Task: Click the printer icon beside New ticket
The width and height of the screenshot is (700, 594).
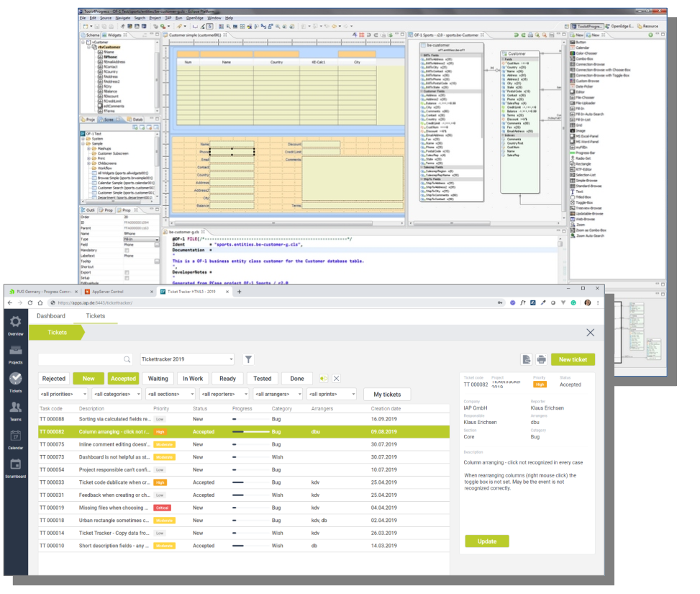Action: (542, 359)
